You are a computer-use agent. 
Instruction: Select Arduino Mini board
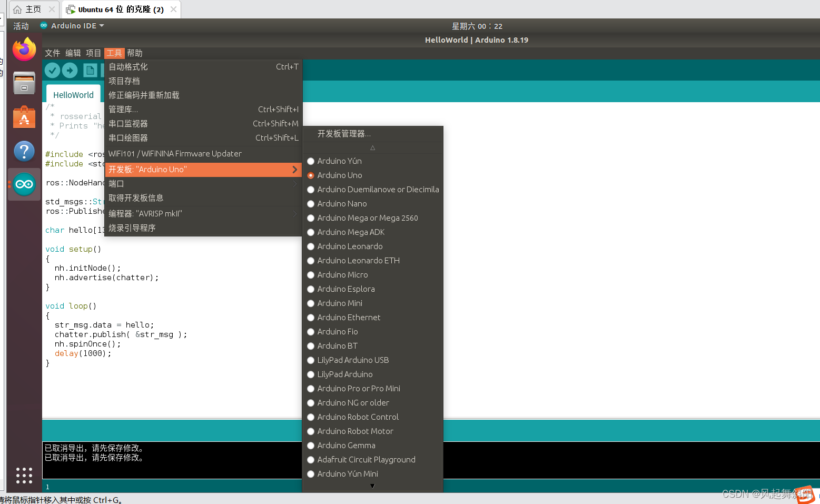click(x=373, y=303)
